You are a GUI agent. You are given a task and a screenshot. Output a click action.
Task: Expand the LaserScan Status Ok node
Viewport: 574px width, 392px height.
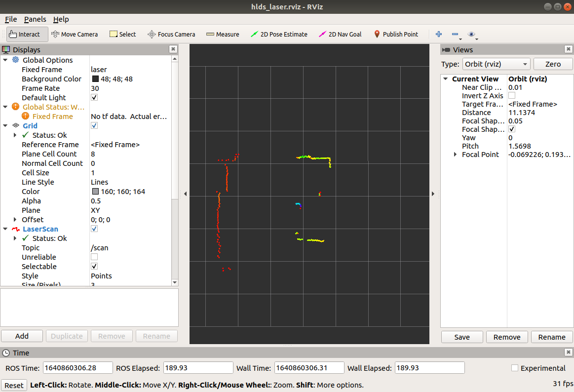15,238
